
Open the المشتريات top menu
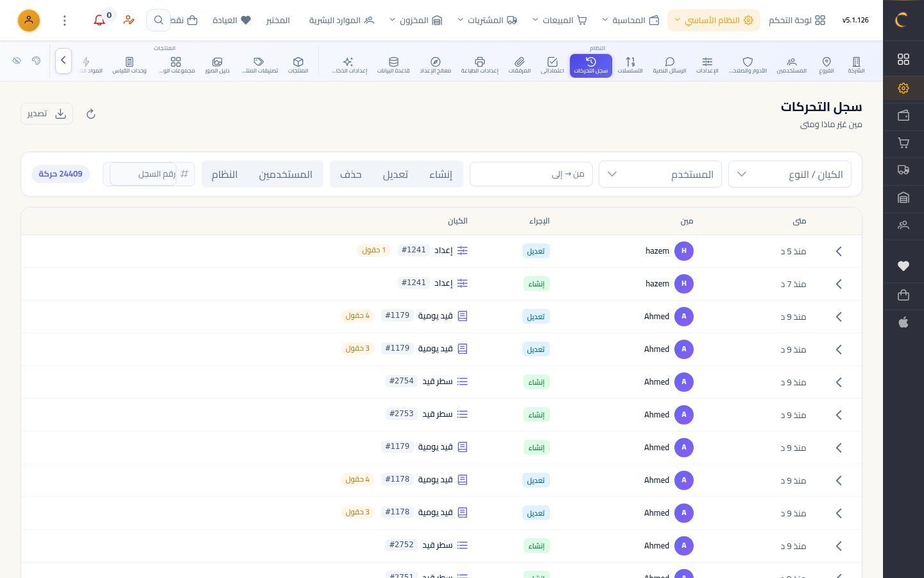[487, 21]
